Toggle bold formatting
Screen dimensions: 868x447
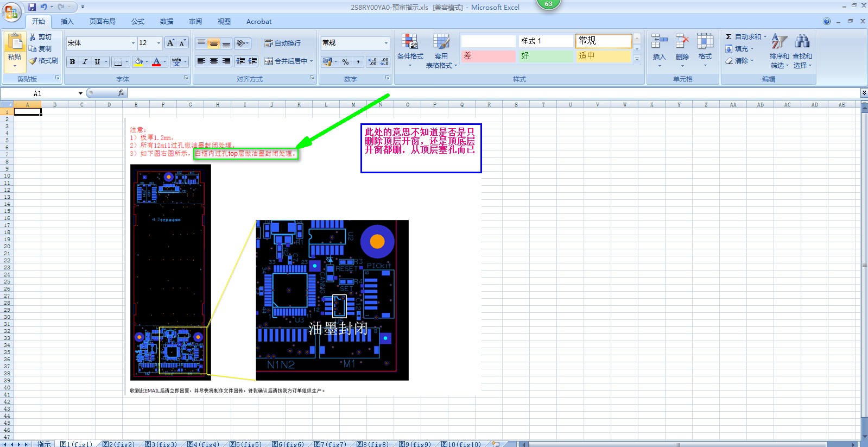[x=72, y=62]
